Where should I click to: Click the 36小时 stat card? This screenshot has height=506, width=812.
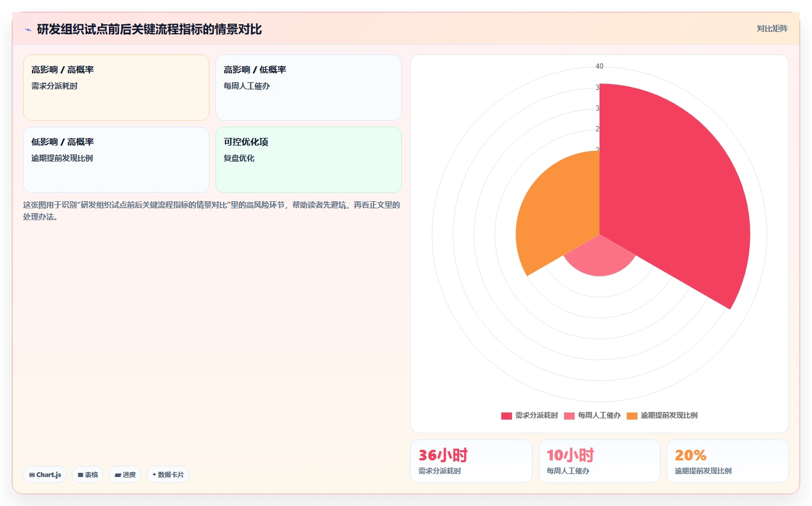pyautogui.click(x=471, y=461)
